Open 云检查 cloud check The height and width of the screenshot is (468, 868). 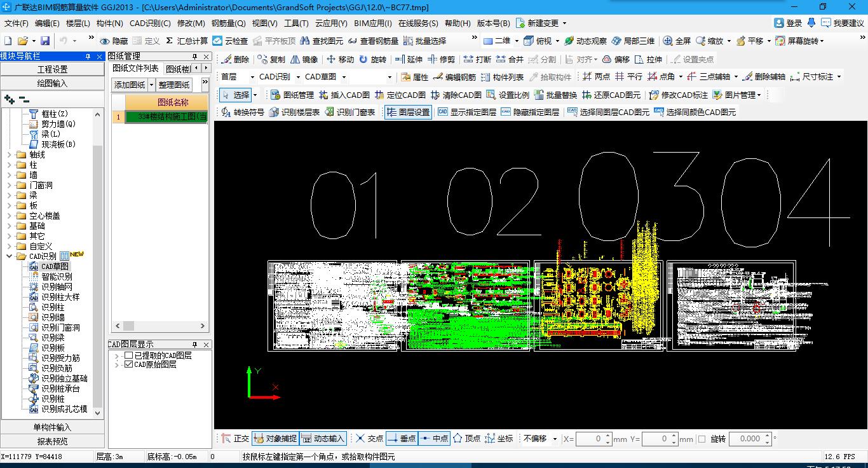click(x=230, y=41)
